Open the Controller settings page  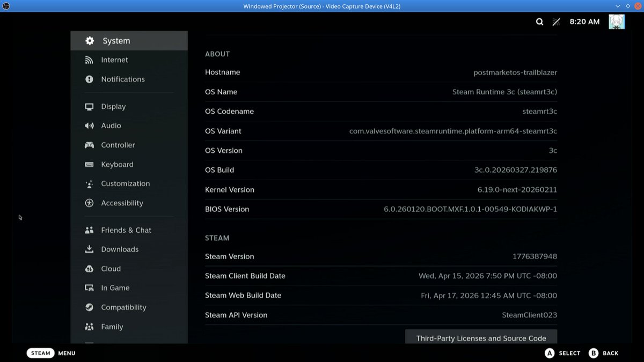pos(129,145)
